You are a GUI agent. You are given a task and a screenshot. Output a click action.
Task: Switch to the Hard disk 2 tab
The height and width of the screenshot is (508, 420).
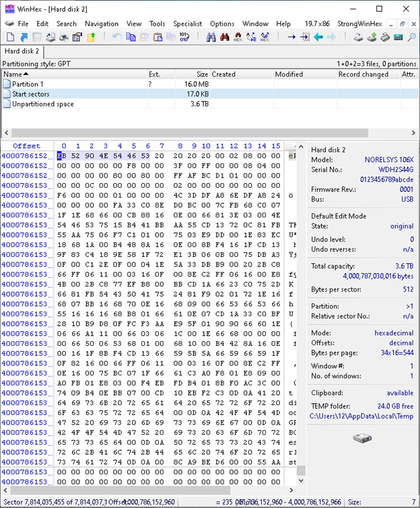pos(22,51)
